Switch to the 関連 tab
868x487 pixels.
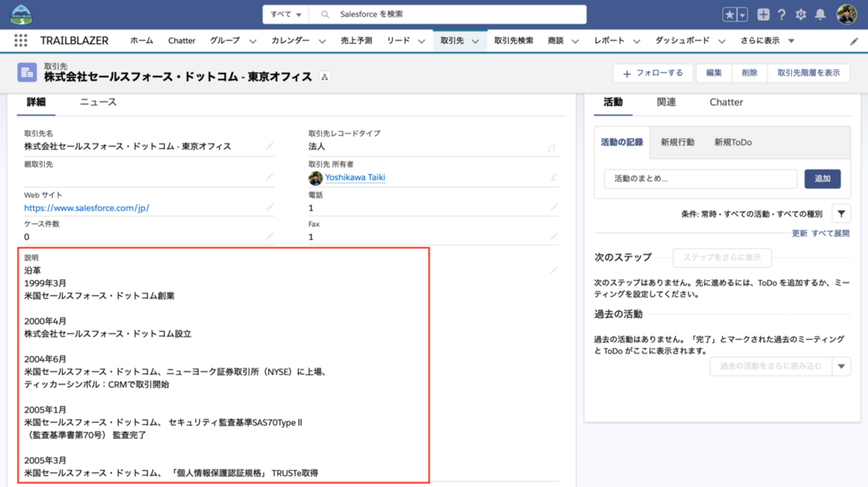[666, 102]
